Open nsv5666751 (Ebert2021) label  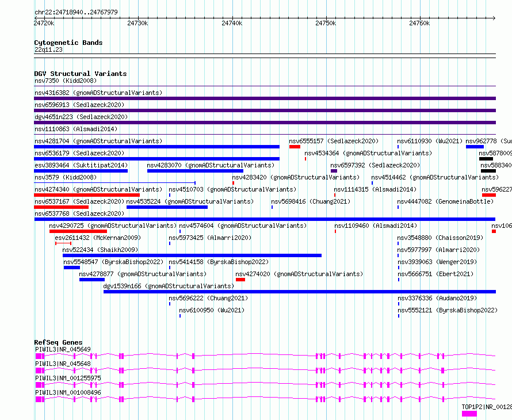tap(435, 274)
